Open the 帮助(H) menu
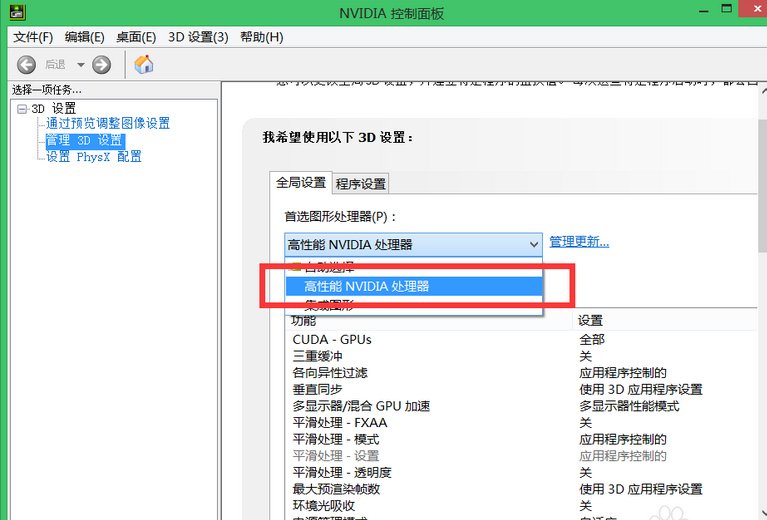This screenshot has height=520, width=767. (260, 37)
